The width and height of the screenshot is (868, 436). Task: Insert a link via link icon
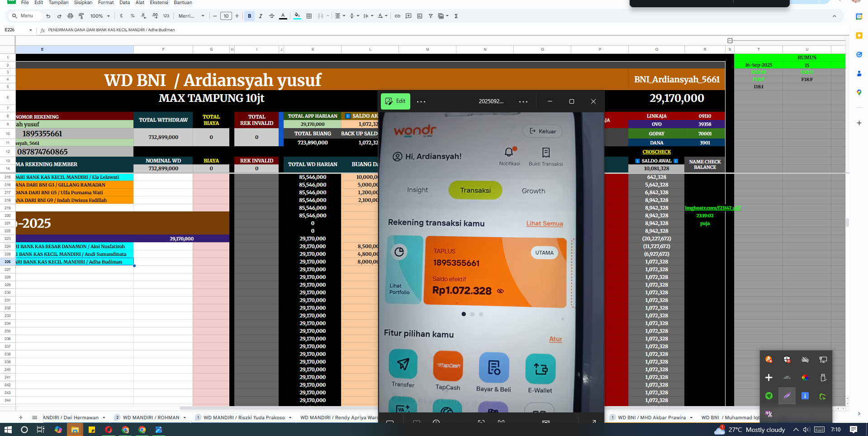click(x=398, y=16)
